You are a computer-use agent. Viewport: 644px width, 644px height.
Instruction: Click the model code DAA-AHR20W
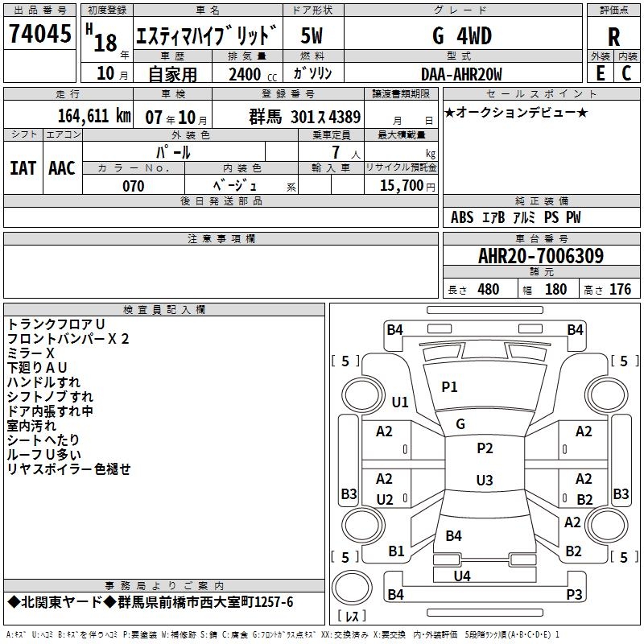pos(461,74)
